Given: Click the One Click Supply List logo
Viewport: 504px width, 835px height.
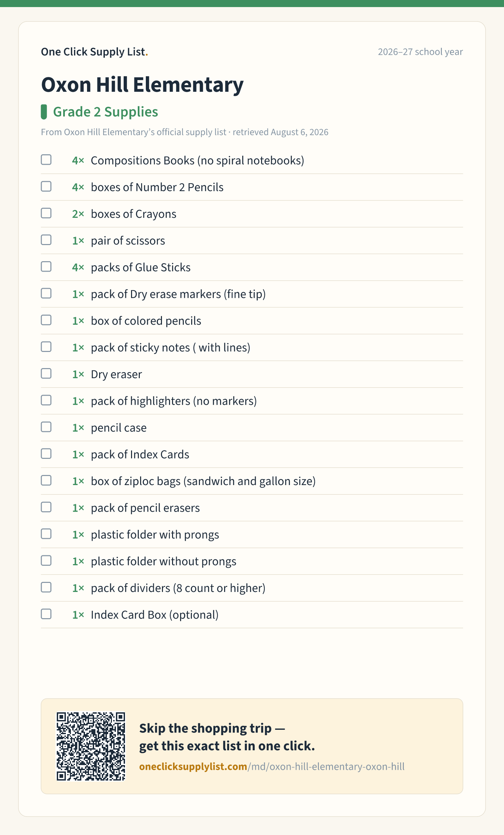Looking at the screenshot, I should pos(94,52).
